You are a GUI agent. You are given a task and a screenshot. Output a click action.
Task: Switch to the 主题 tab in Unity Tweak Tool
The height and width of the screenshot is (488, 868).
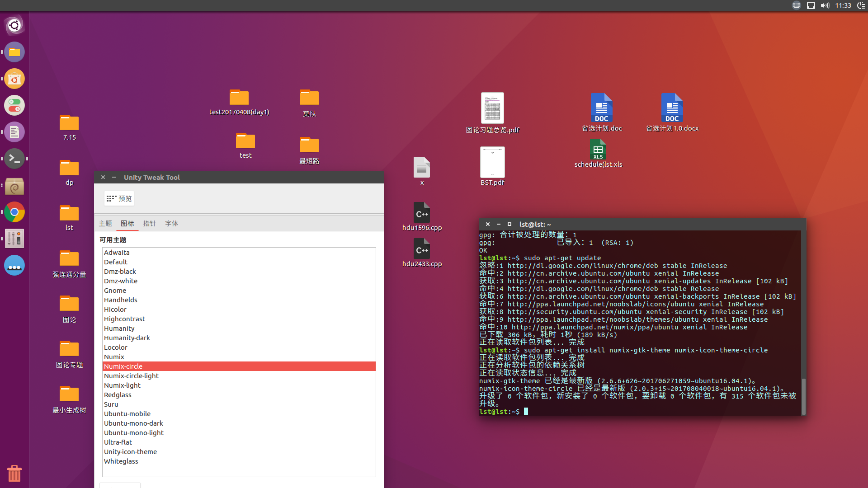click(105, 223)
